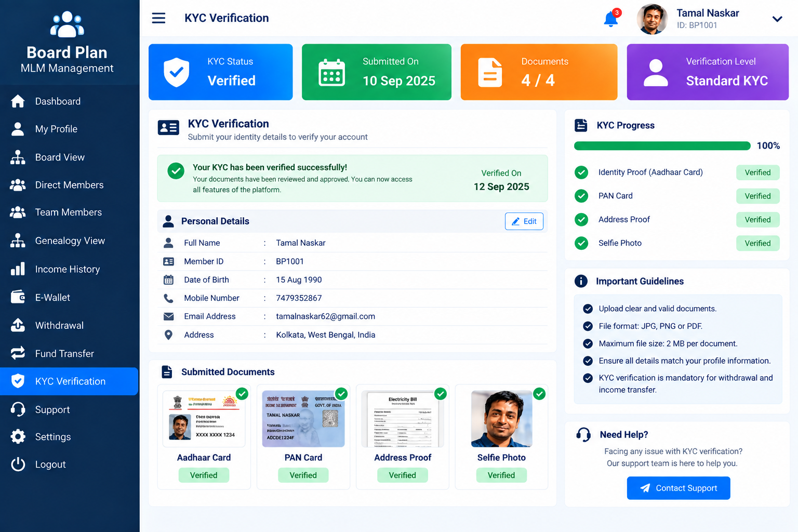Click the Team Members group icon
798x532 pixels.
[x=18, y=212]
